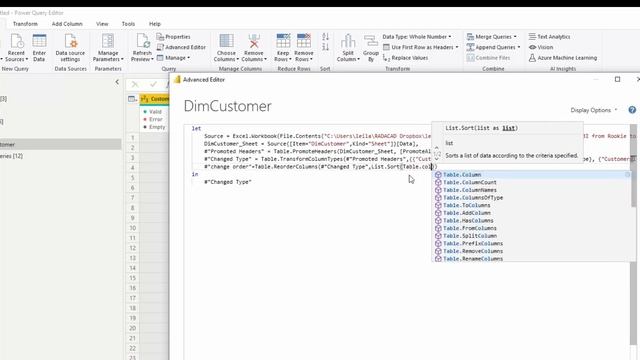
Task: Select Table.PrefixColumns suggestion
Action: click(531, 243)
